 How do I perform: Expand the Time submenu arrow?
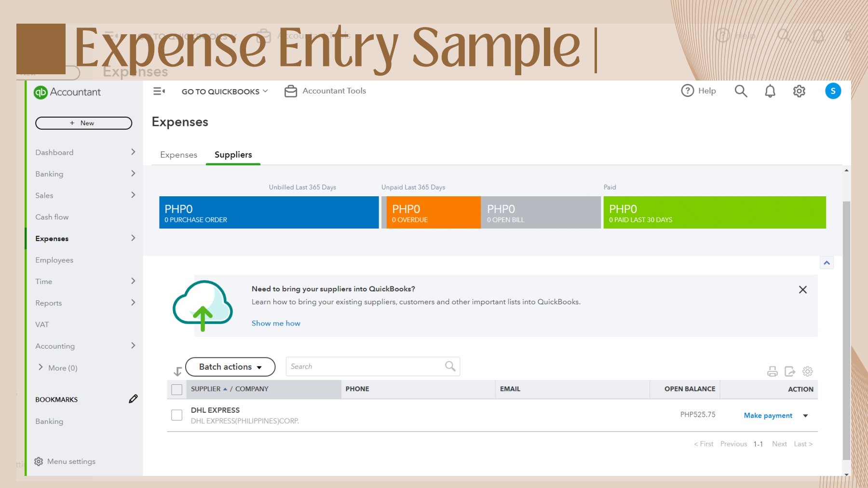tap(133, 281)
